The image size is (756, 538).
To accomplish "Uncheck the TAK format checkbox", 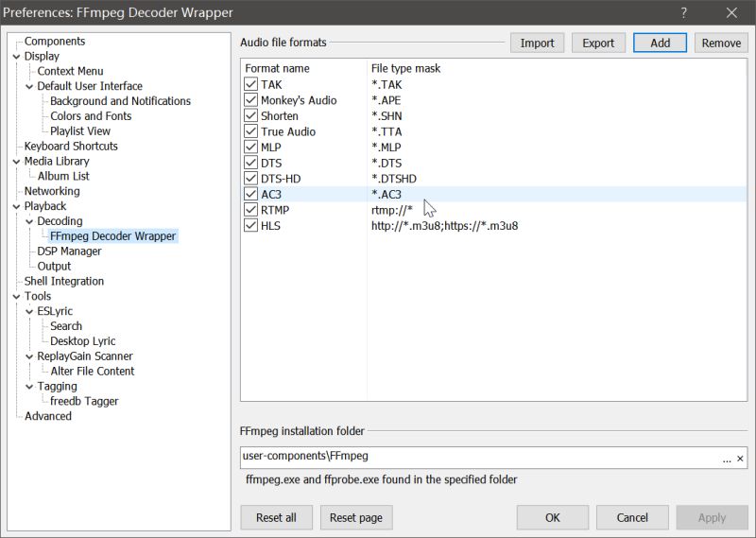I will point(250,84).
